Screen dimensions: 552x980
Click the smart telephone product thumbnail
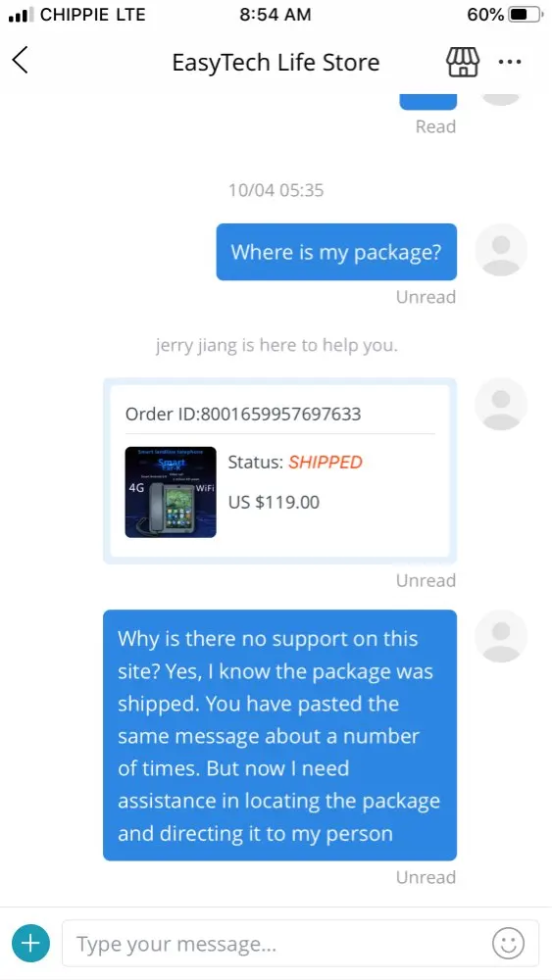coord(171,492)
